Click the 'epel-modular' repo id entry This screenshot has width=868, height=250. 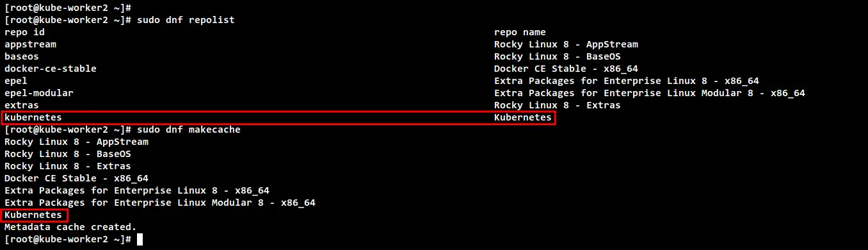[x=39, y=93]
